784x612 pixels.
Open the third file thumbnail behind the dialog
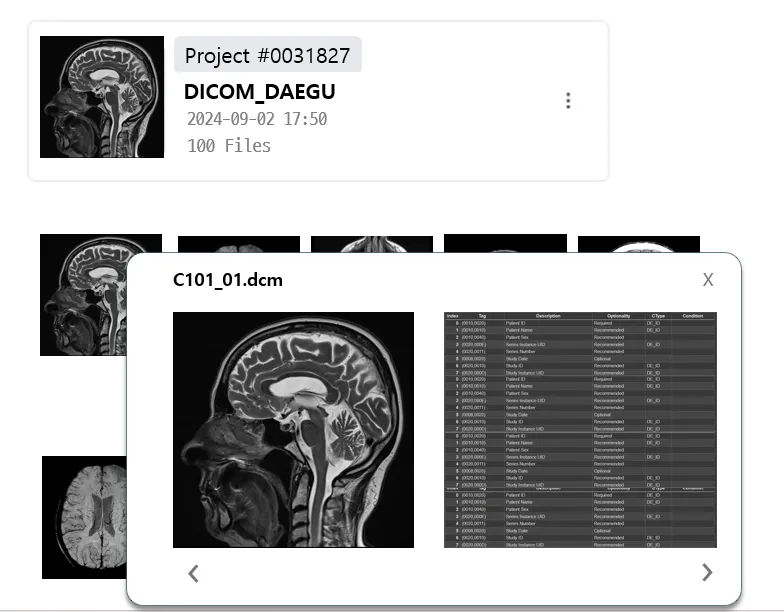point(372,244)
